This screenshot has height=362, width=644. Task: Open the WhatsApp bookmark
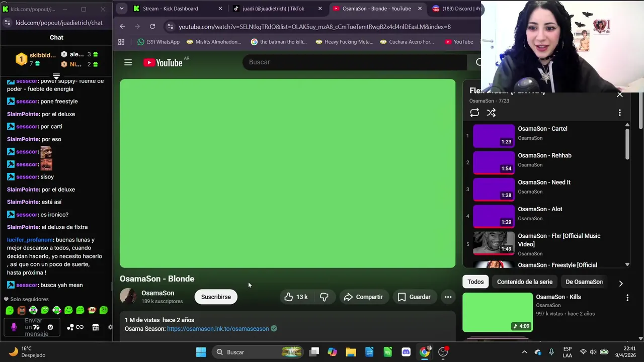click(158, 42)
